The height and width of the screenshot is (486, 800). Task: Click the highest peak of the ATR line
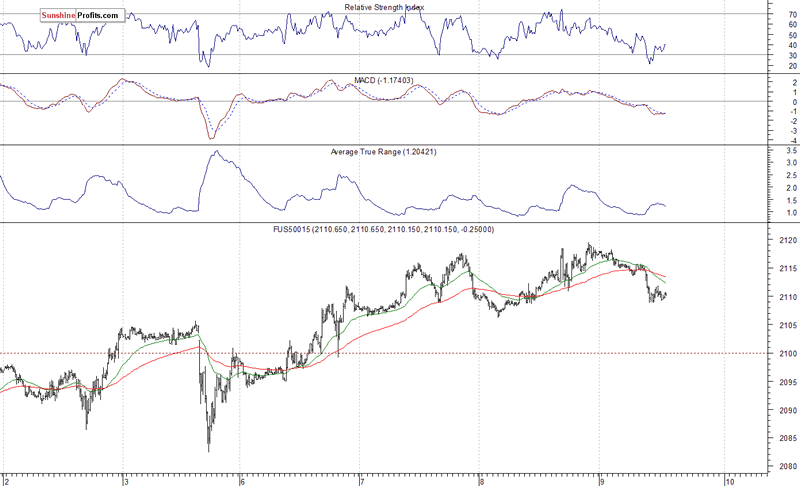214,152
